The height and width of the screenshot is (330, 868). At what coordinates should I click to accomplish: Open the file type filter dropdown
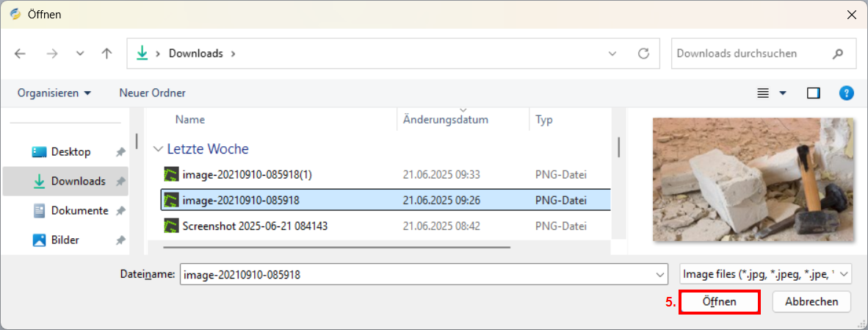pos(766,274)
